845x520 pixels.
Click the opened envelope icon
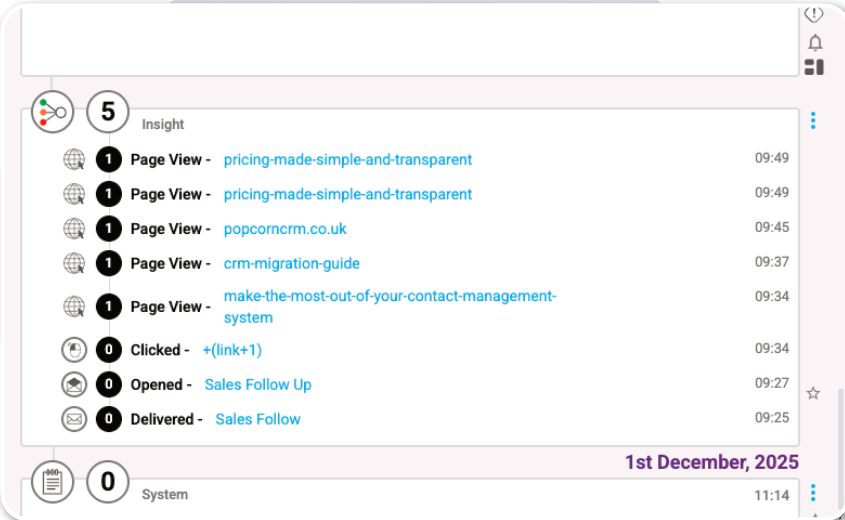[x=74, y=385]
